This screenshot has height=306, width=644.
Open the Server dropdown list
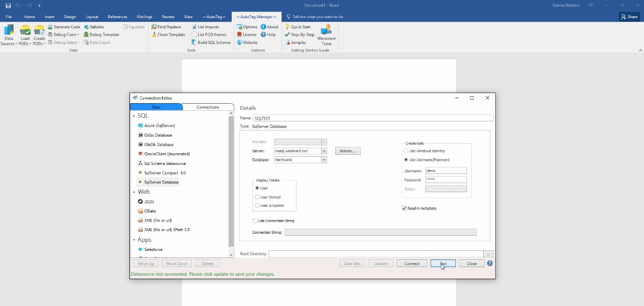coord(324,151)
